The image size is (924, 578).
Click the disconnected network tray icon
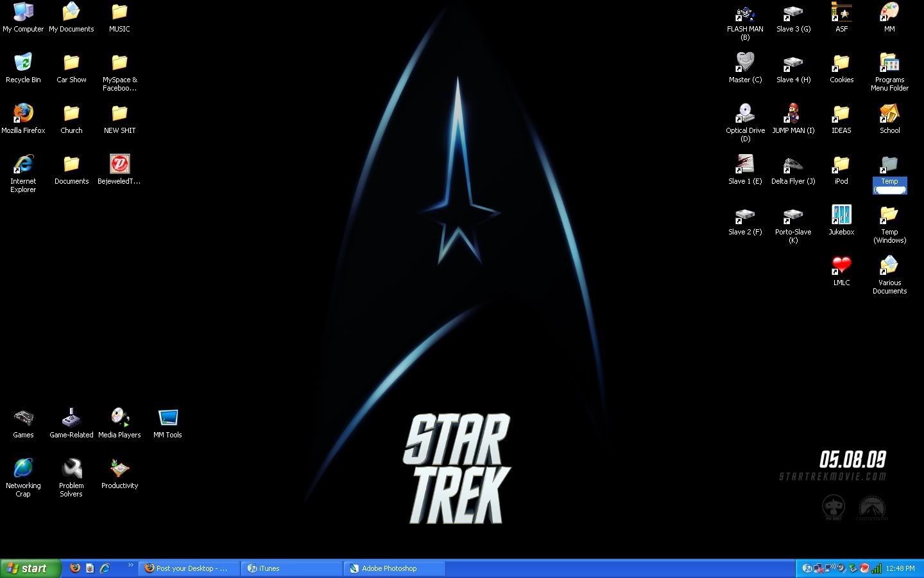(819, 568)
